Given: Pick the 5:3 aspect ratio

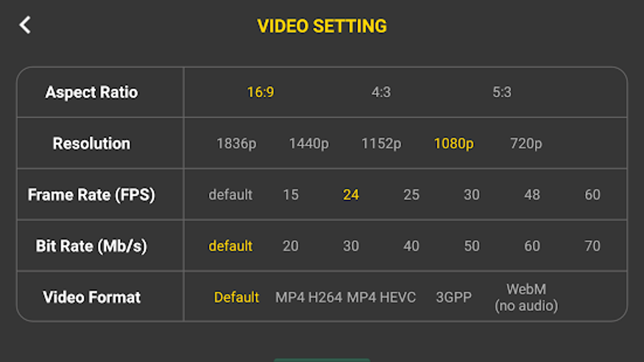Looking at the screenshot, I should (x=502, y=92).
